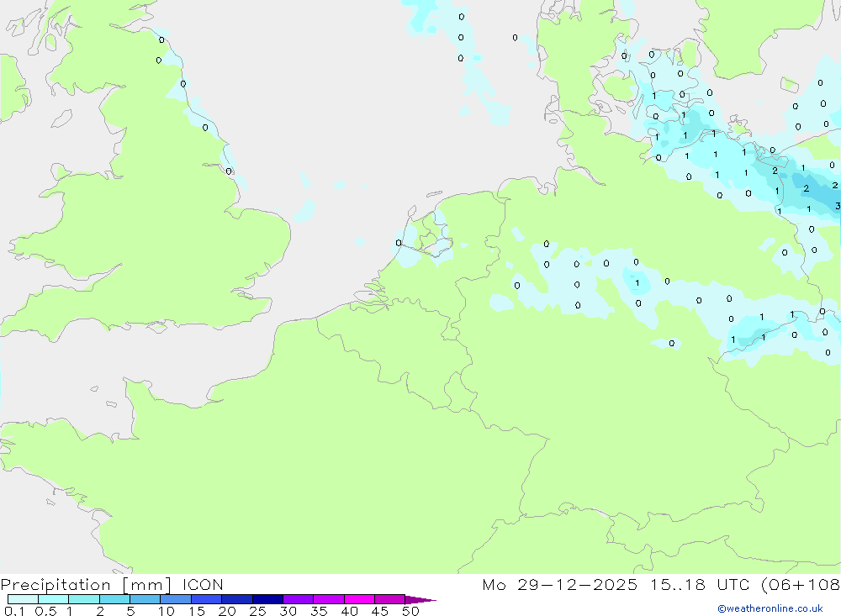Click the 'ICON' model name label
Image resolution: width=841 pixels, height=616 pixels.
(203, 585)
